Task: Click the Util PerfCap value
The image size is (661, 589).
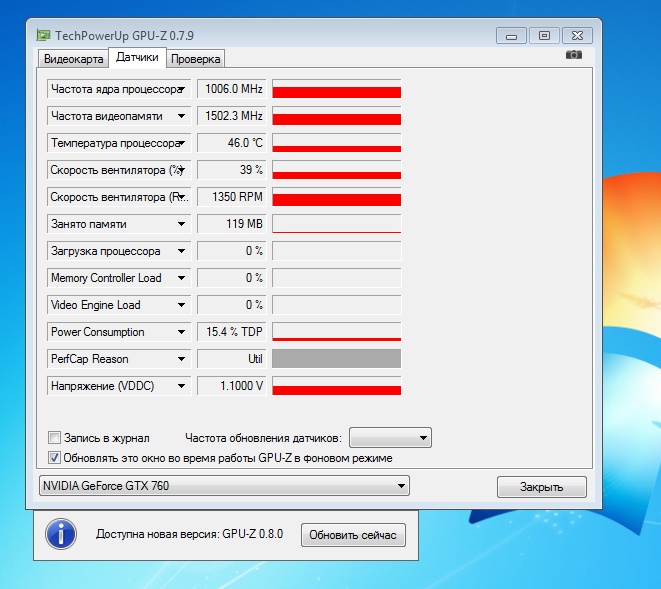Action: [232, 359]
